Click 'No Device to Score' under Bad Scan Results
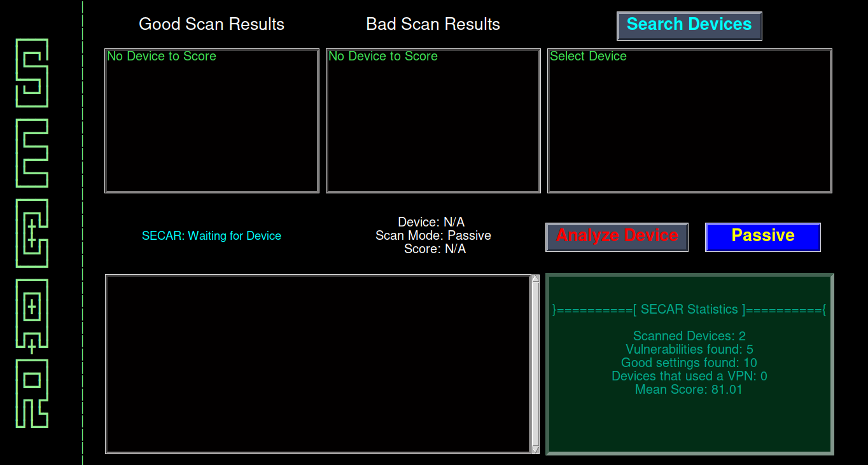Screen dimensions: 868x465 [383, 56]
